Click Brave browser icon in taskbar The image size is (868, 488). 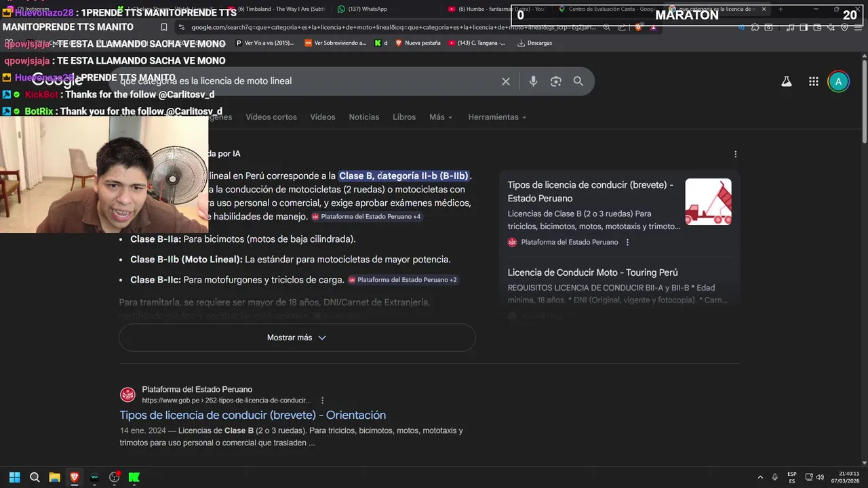(x=75, y=477)
